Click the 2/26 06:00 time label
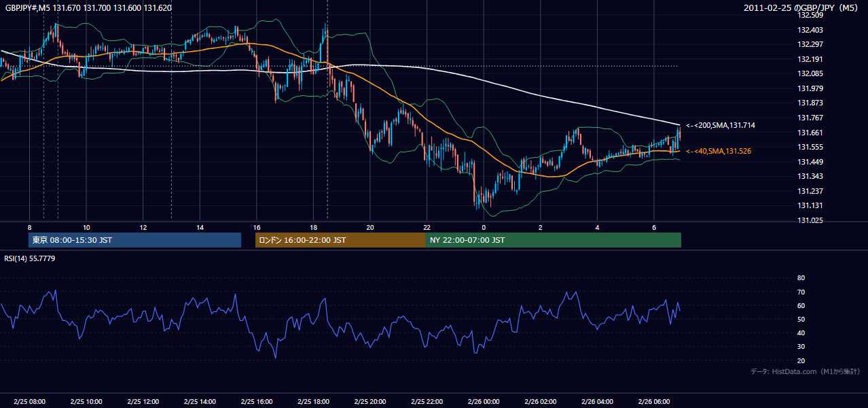The image size is (868, 408). click(x=653, y=402)
